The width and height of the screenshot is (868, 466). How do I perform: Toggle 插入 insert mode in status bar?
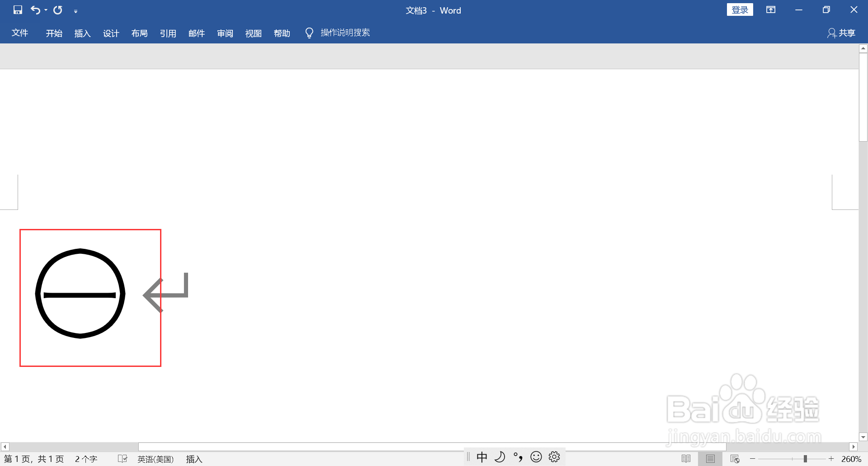pos(194,459)
